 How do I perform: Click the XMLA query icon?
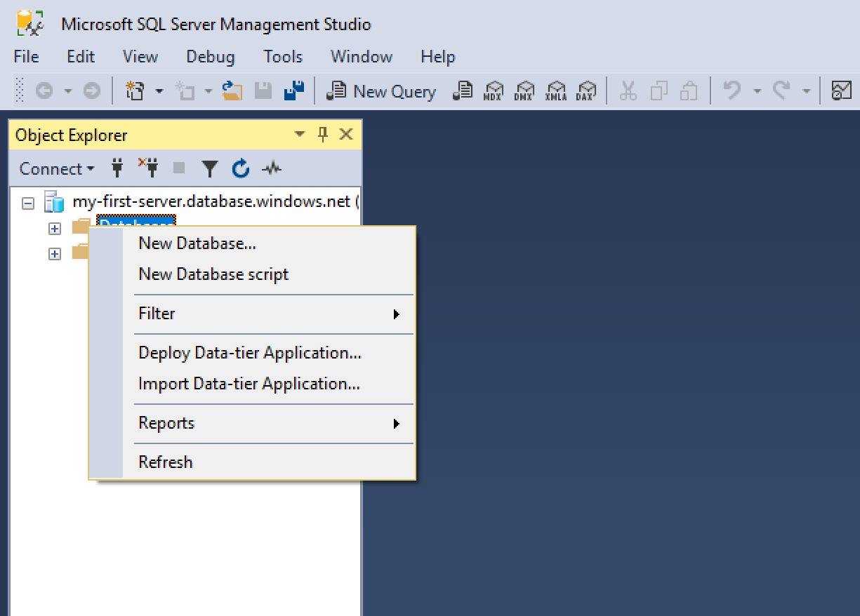556,91
